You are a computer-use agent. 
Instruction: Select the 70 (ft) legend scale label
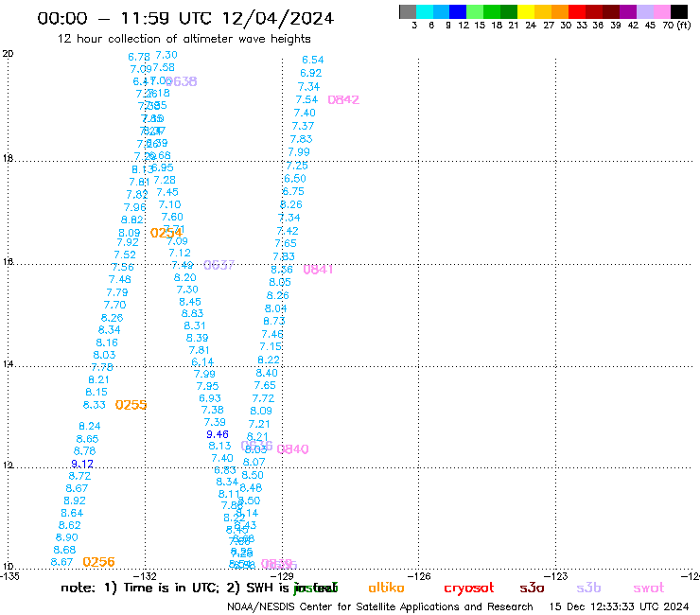[x=676, y=25]
